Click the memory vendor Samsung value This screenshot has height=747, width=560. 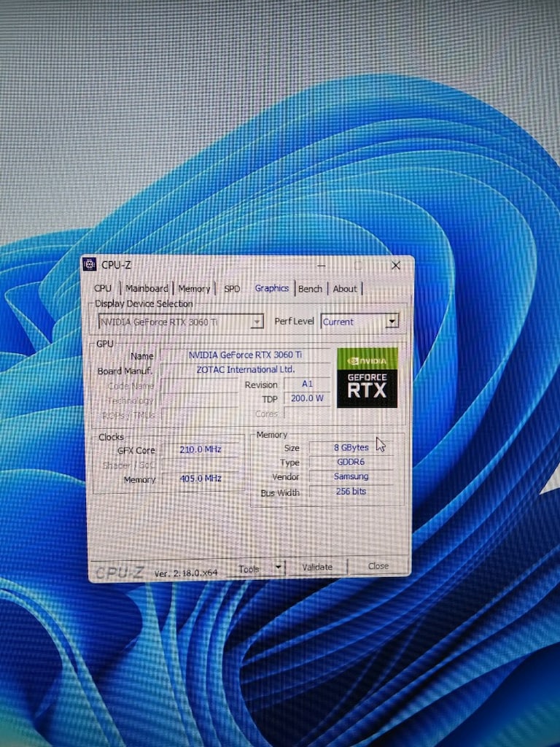pos(351,476)
